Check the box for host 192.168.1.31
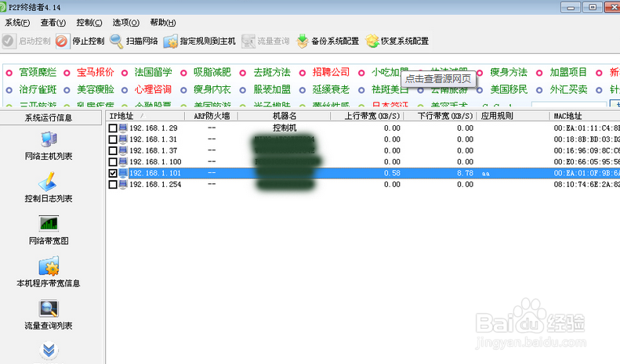The height and width of the screenshot is (364, 620). click(113, 139)
